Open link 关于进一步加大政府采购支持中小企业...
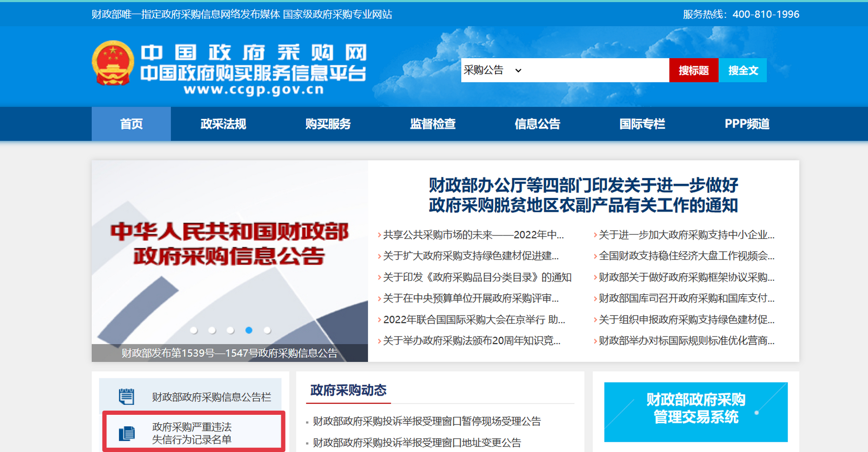The width and height of the screenshot is (868, 452). click(x=686, y=235)
